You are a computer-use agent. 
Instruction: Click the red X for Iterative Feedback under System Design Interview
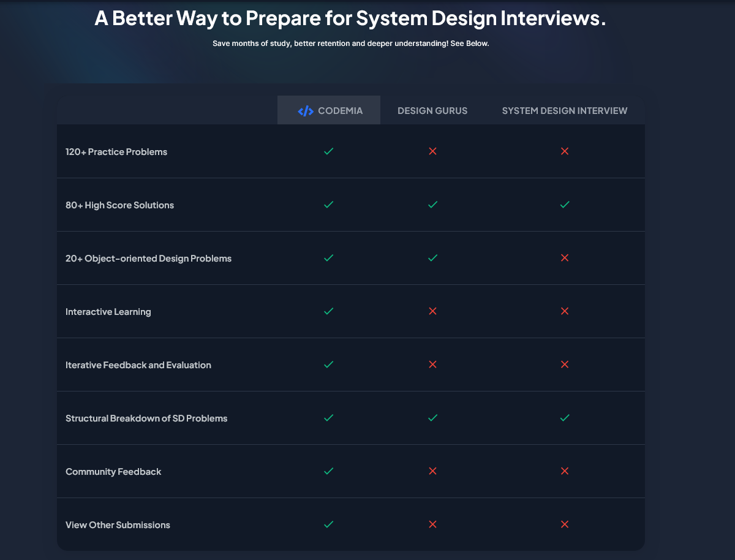(x=564, y=364)
